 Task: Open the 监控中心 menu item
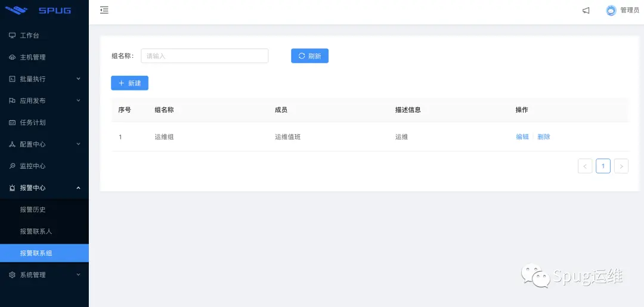(44, 166)
